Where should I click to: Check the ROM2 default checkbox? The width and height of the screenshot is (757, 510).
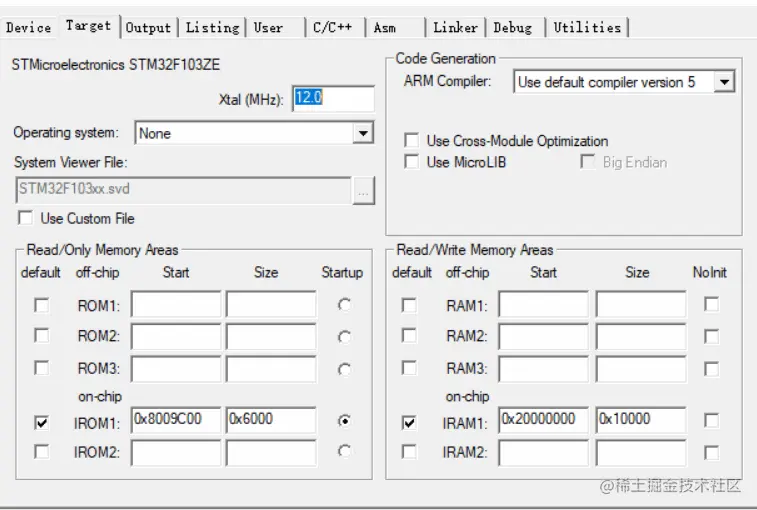click(42, 335)
